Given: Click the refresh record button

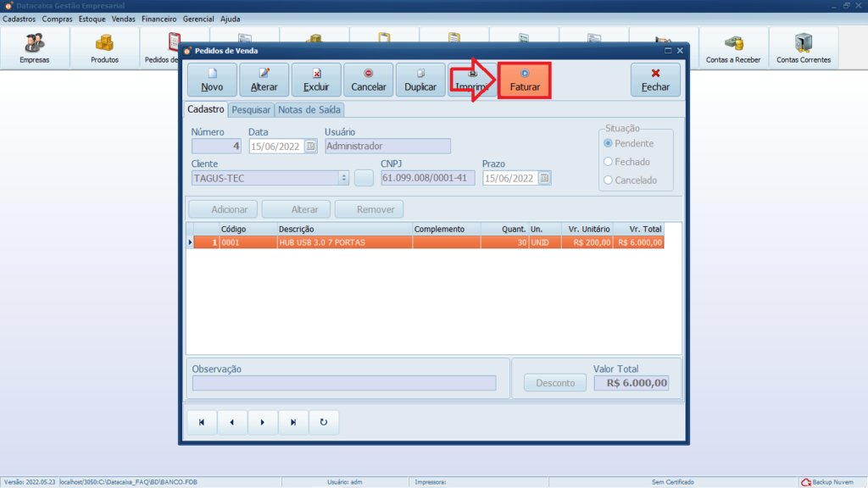Looking at the screenshot, I should point(324,422).
